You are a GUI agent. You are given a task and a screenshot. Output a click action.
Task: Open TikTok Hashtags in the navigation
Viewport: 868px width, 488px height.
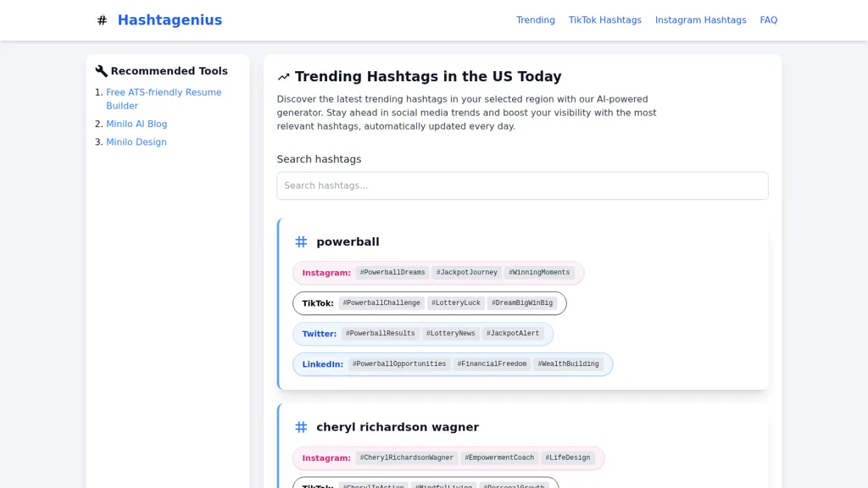pos(604,20)
